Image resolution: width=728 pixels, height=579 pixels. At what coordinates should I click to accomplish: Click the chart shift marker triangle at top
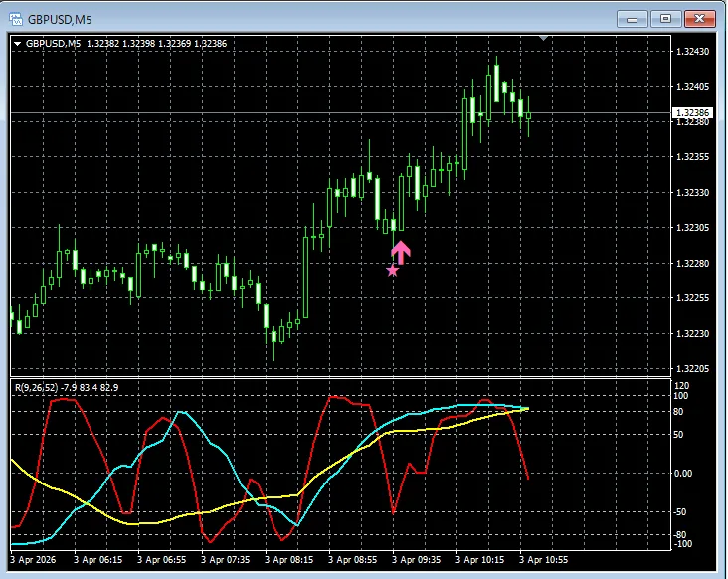coord(543,38)
